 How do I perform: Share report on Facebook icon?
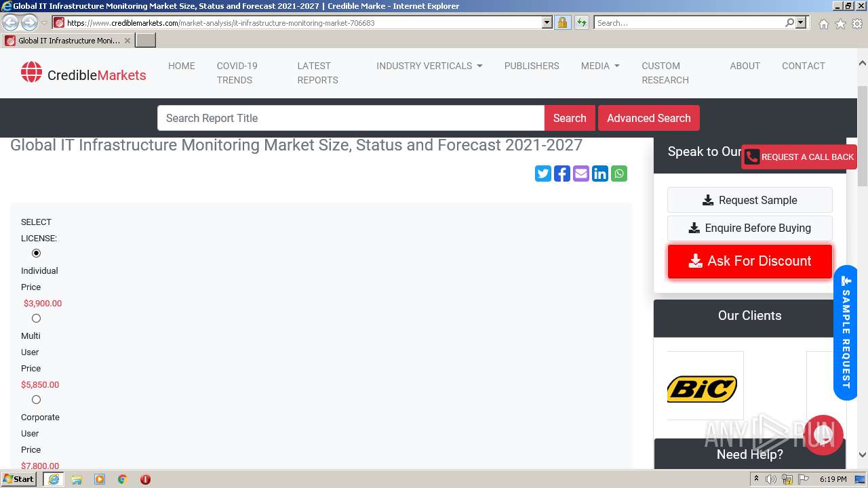click(x=562, y=174)
